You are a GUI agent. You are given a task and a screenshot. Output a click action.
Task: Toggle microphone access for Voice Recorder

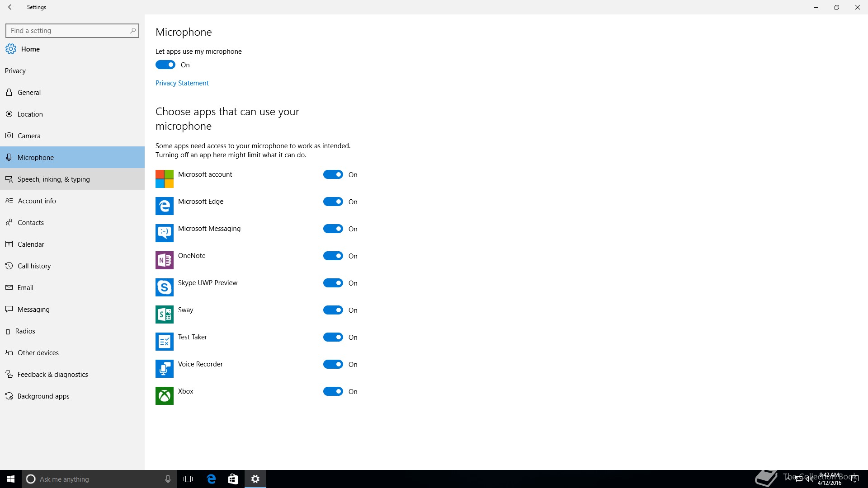click(333, 364)
